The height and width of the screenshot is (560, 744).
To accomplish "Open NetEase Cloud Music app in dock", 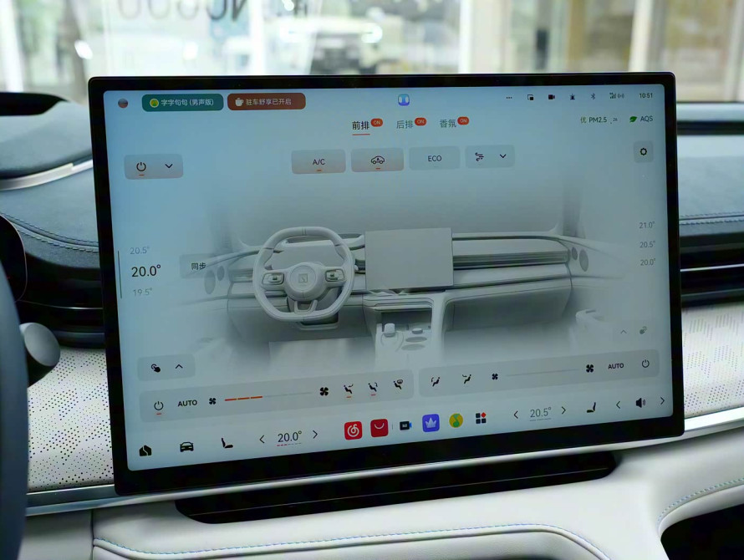I will [354, 430].
